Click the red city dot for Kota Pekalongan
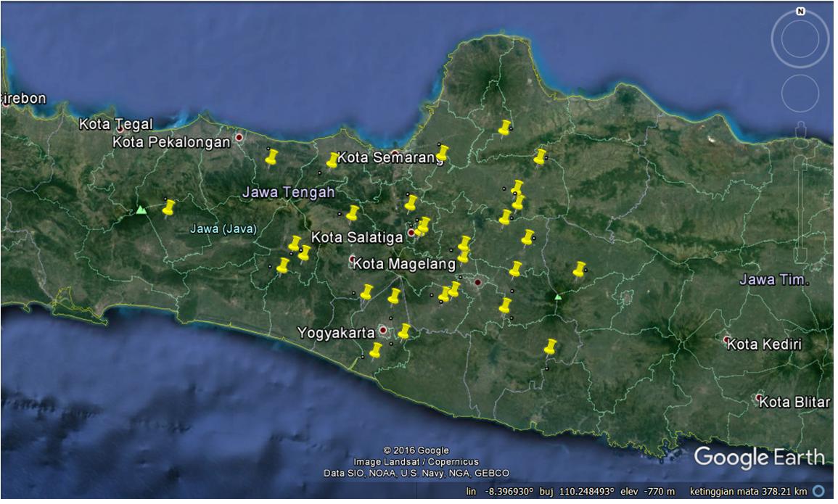The height and width of the screenshot is (504, 838). point(239,137)
